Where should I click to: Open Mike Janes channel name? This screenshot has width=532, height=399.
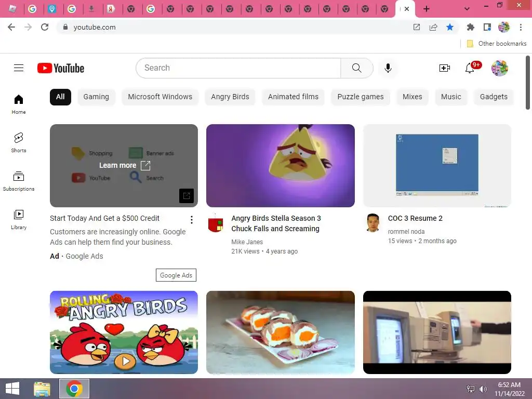(247, 242)
